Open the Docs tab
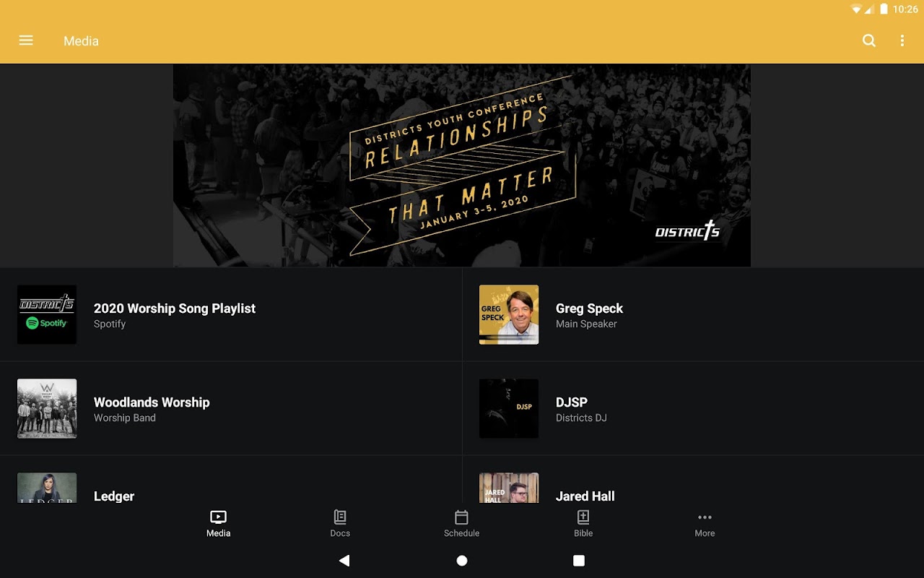The width and height of the screenshot is (924, 578). [x=340, y=524]
